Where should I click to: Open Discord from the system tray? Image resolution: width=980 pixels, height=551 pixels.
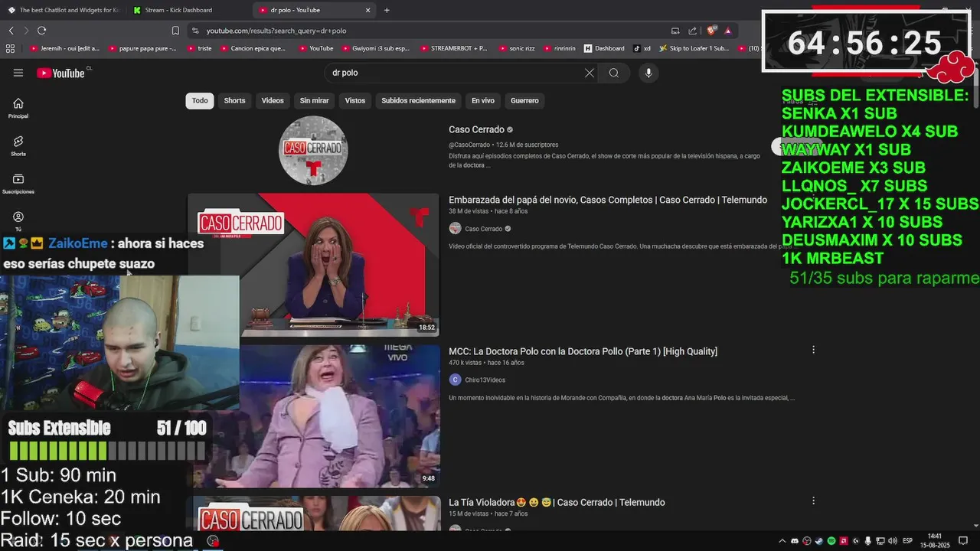point(795,541)
